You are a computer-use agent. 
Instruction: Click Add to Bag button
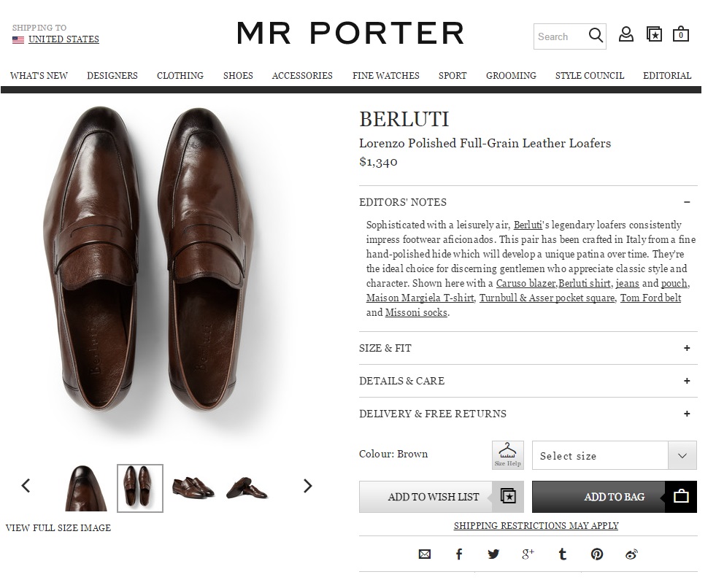[614, 497]
